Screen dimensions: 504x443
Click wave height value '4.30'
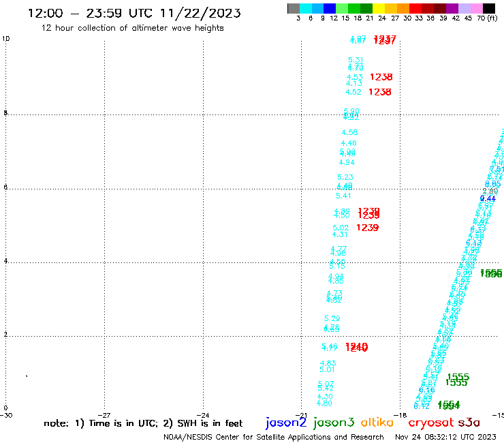pos(325,397)
